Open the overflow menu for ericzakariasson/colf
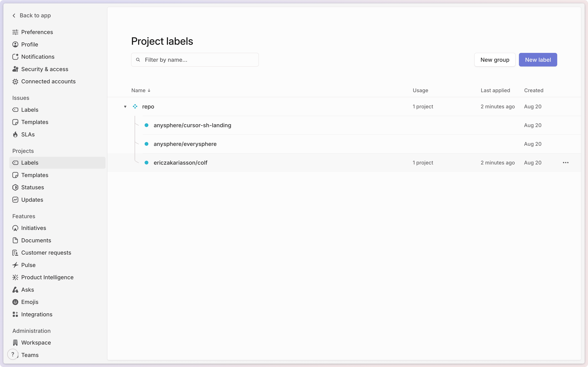Image resolution: width=588 pixels, height=367 pixels. (x=566, y=162)
